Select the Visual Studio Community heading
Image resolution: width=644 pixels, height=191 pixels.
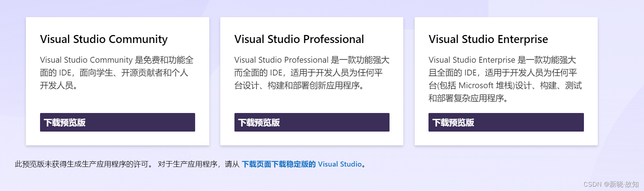coord(104,39)
